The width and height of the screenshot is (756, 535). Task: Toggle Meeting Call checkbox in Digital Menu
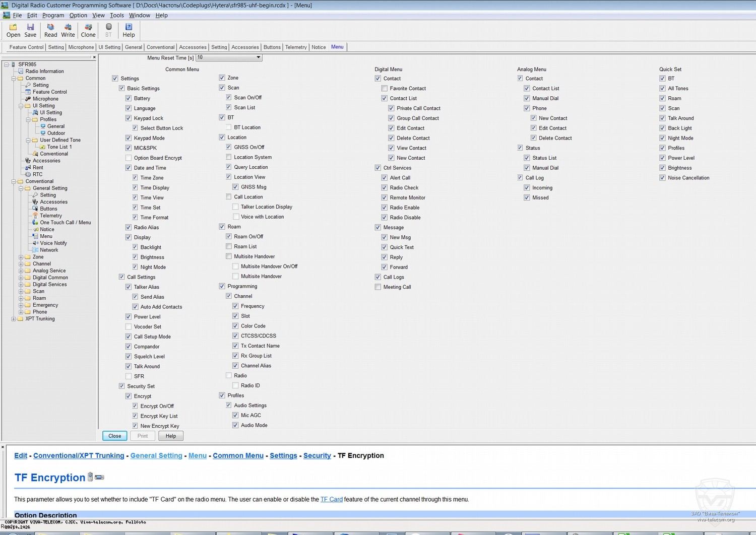click(x=378, y=287)
